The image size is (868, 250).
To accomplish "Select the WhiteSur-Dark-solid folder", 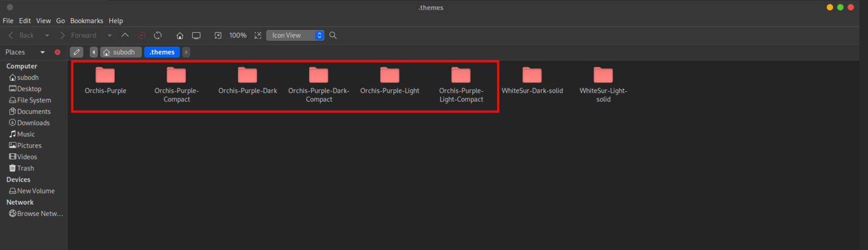I will pyautogui.click(x=532, y=81).
